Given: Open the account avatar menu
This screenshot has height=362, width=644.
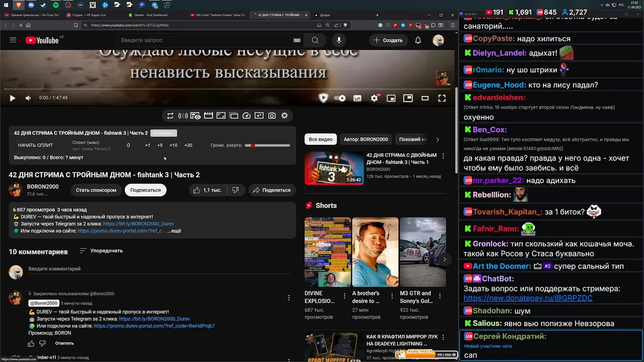Looking at the screenshot, I should [438, 40].
